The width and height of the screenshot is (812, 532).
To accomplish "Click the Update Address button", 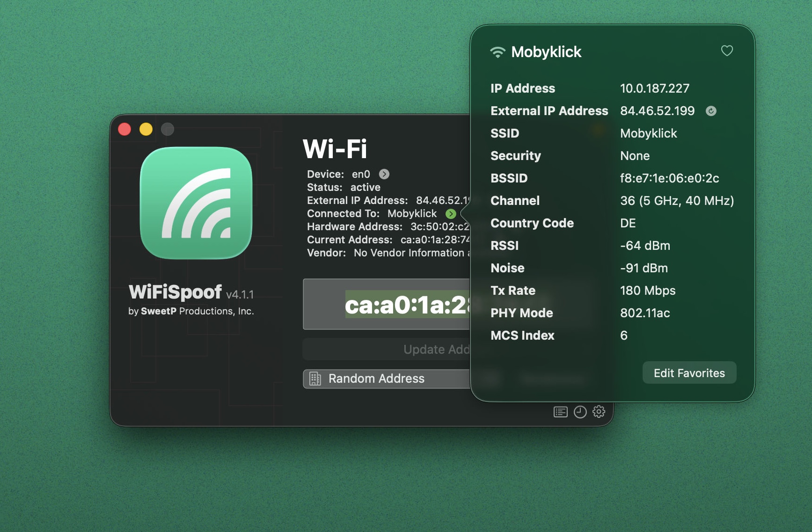I will pos(387,350).
